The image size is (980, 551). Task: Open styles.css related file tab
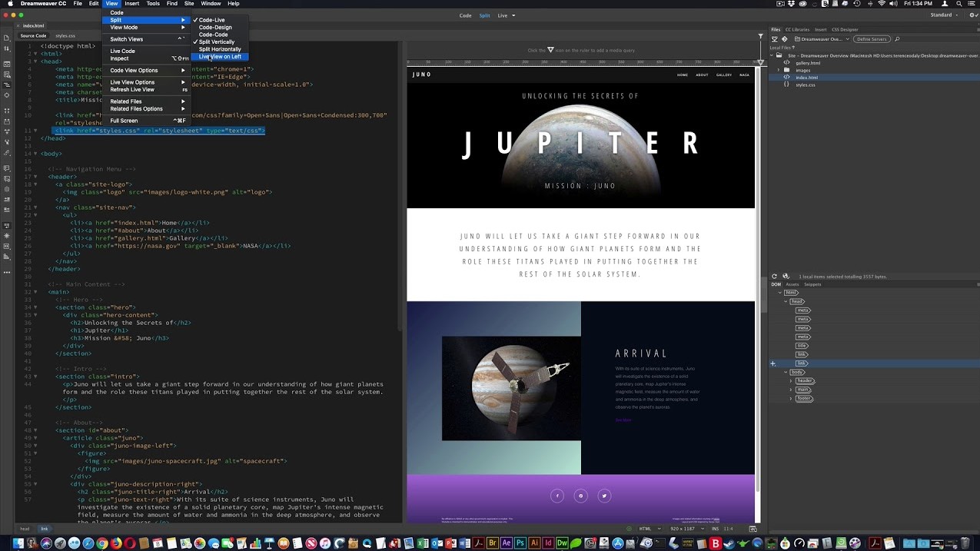point(65,35)
